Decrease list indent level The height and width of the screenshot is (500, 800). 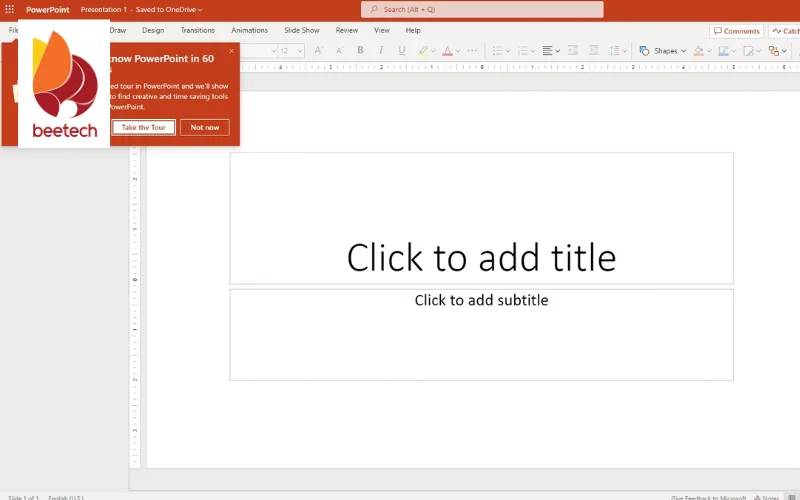(573, 51)
